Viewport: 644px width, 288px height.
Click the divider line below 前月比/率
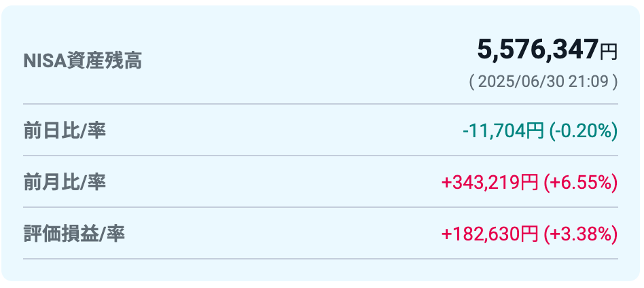321,207
